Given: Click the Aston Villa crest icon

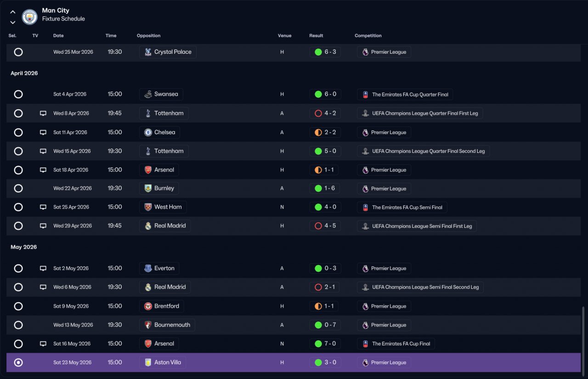Looking at the screenshot, I should pyautogui.click(x=148, y=362).
